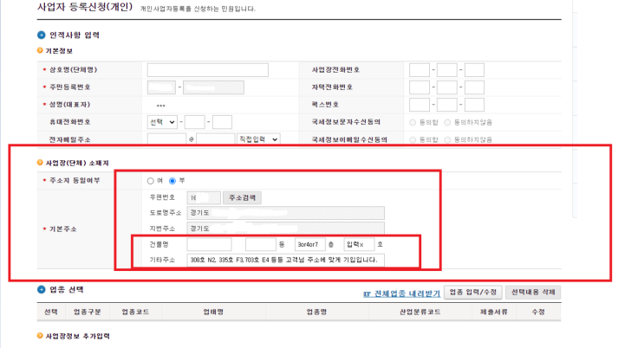
Task: Click the last 자택전화번호 box
Action: [x=474, y=87]
